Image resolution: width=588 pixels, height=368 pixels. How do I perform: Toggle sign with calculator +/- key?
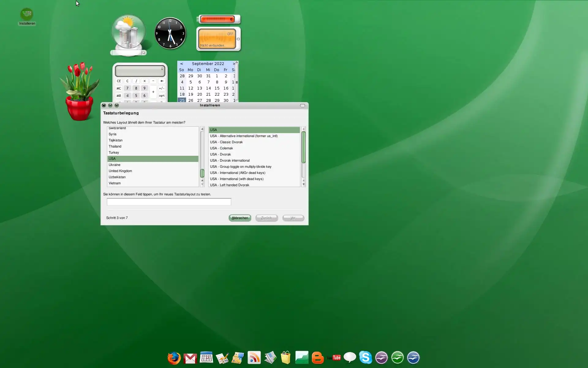coord(161,88)
